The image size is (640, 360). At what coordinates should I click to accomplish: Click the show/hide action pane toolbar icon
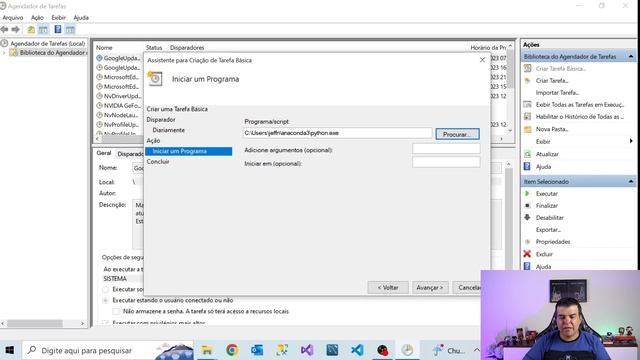click(70, 29)
